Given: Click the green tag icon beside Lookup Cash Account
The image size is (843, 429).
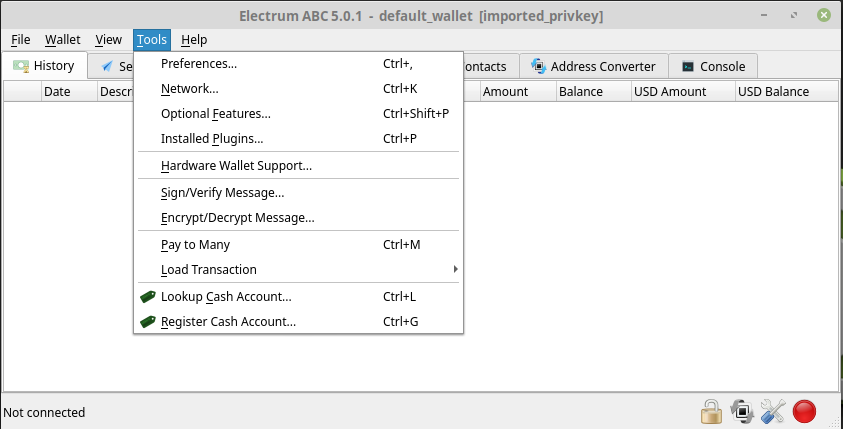Looking at the screenshot, I should click(147, 296).
